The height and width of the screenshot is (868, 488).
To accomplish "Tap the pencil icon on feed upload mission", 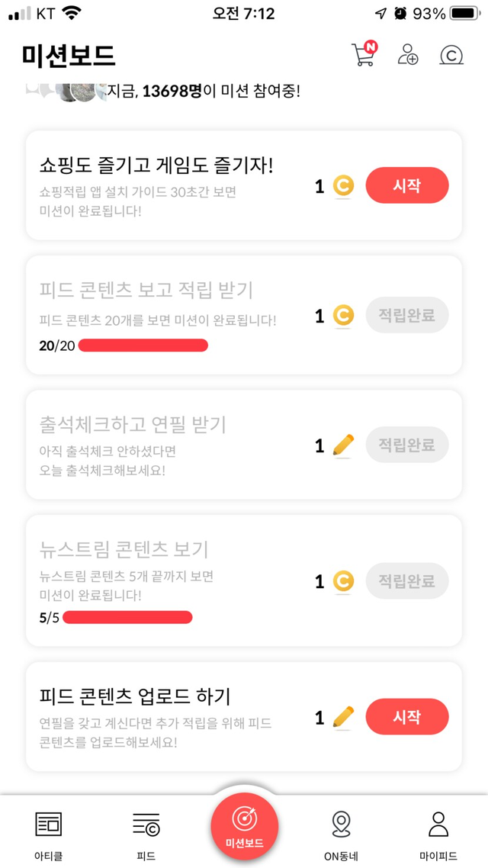I will (344, 717).
